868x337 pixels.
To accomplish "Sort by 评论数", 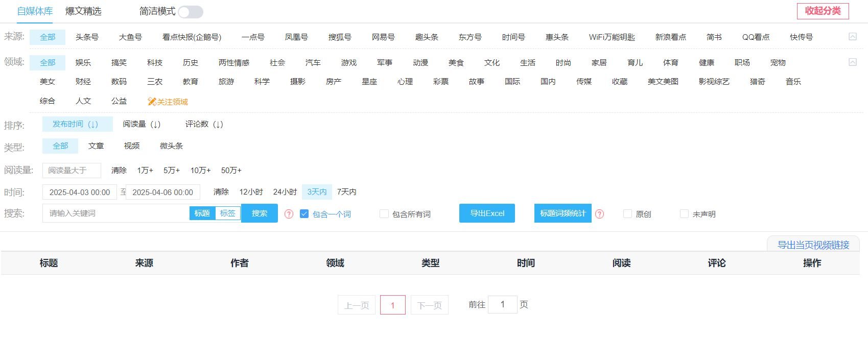I will click(204, 124).
